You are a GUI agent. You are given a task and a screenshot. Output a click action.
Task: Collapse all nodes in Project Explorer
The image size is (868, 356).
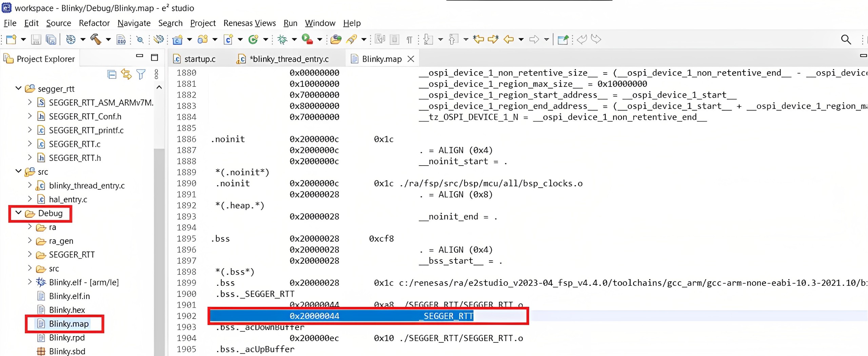point(112,74)
